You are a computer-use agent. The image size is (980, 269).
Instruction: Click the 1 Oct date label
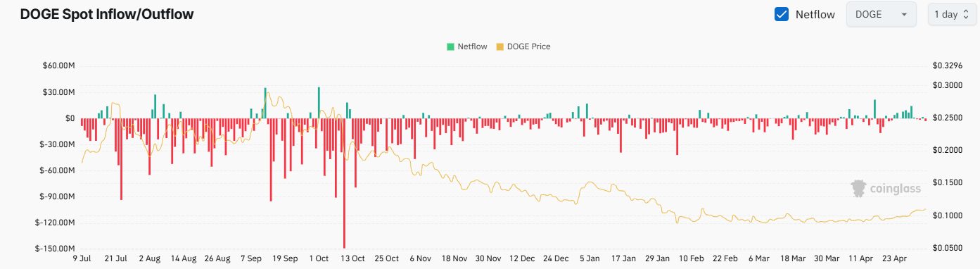(319, 259)
